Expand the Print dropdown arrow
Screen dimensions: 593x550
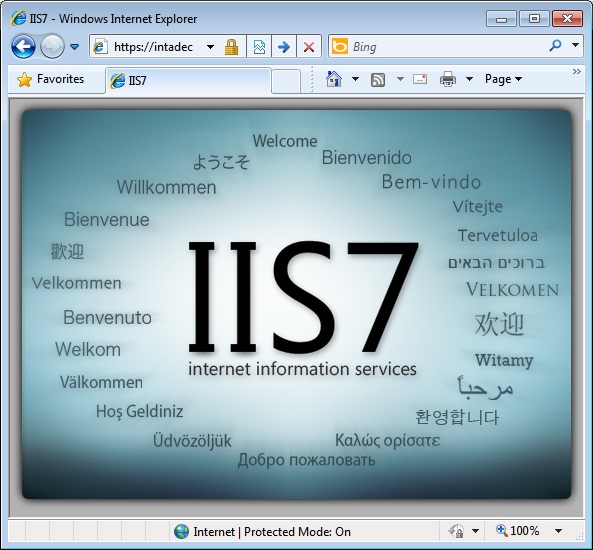[469, 79]
